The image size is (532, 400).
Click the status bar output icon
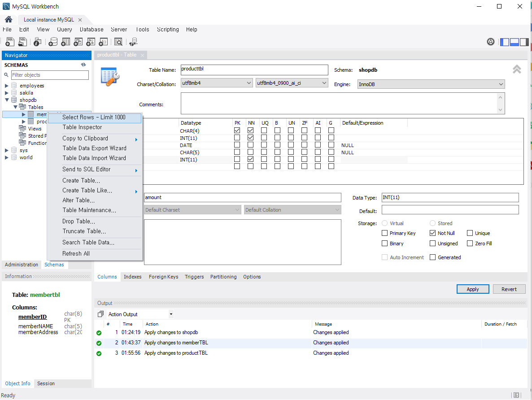[516, 395]
